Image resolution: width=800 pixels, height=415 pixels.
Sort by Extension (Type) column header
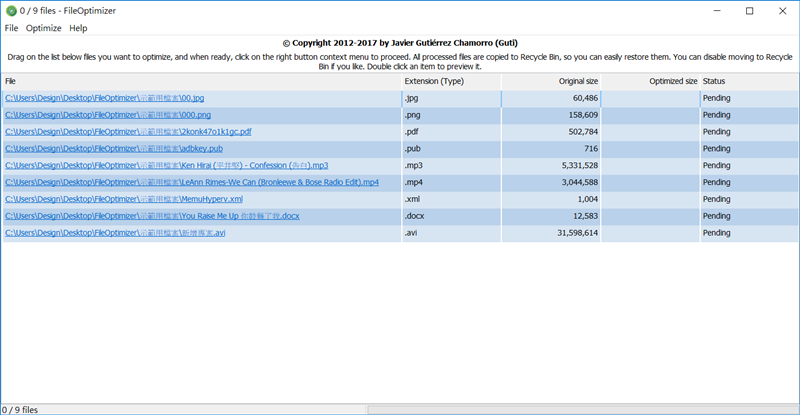[452, 81]
